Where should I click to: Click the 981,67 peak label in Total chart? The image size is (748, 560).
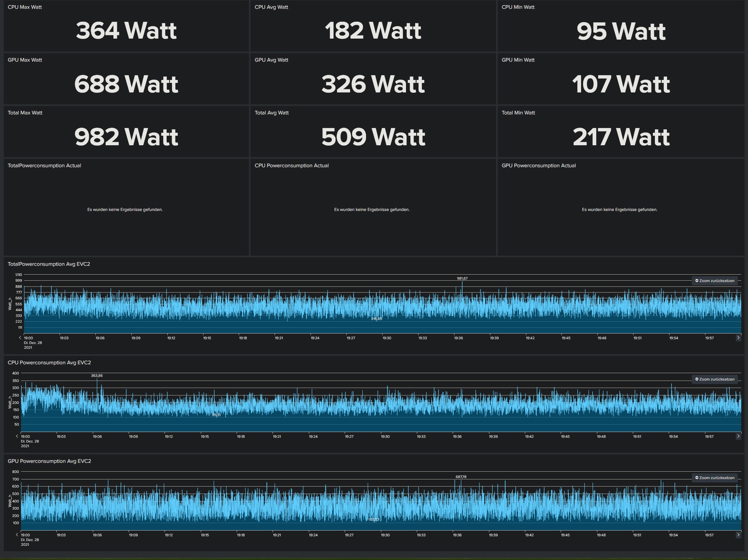click(x=462, y=278)
